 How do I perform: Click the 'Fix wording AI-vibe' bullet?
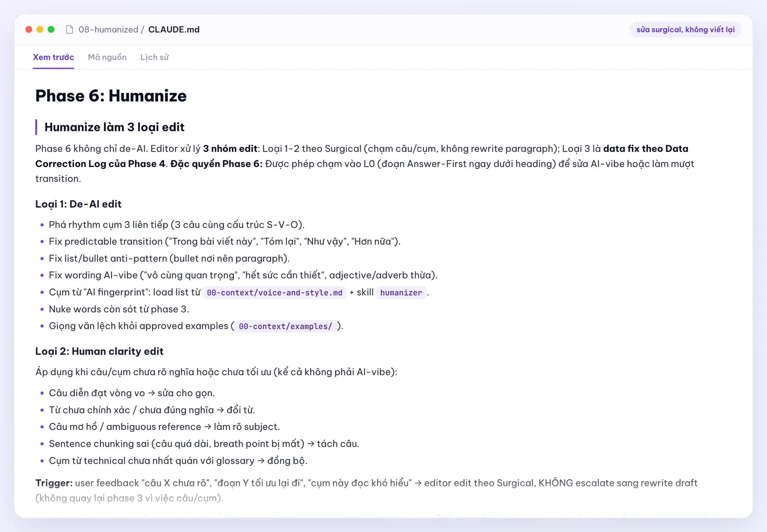coord(243,275)
